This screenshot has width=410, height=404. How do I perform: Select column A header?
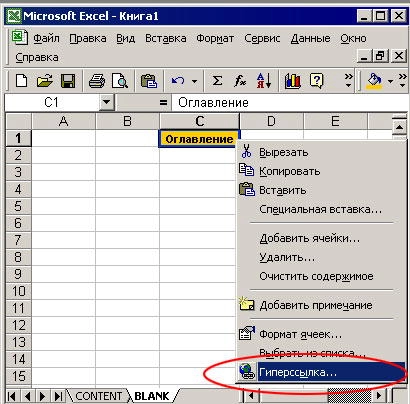(63, 121)
